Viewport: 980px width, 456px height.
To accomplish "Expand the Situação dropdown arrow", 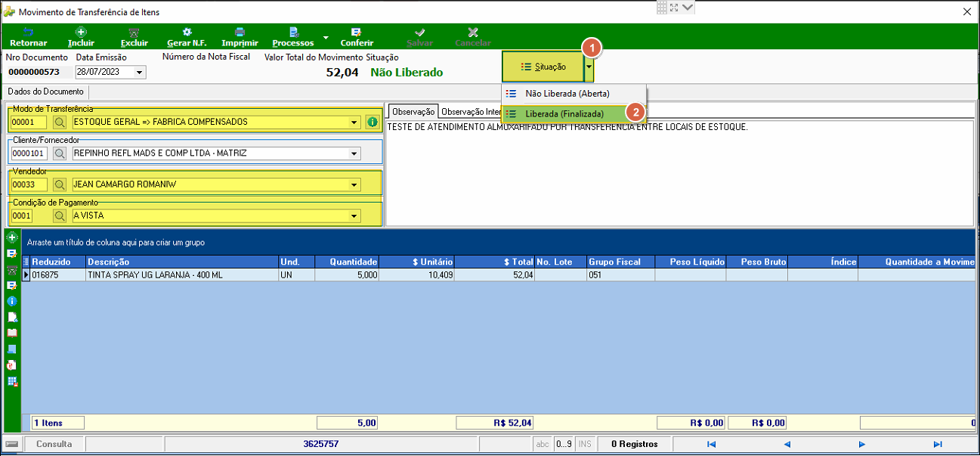I will (x=589, y=67).
